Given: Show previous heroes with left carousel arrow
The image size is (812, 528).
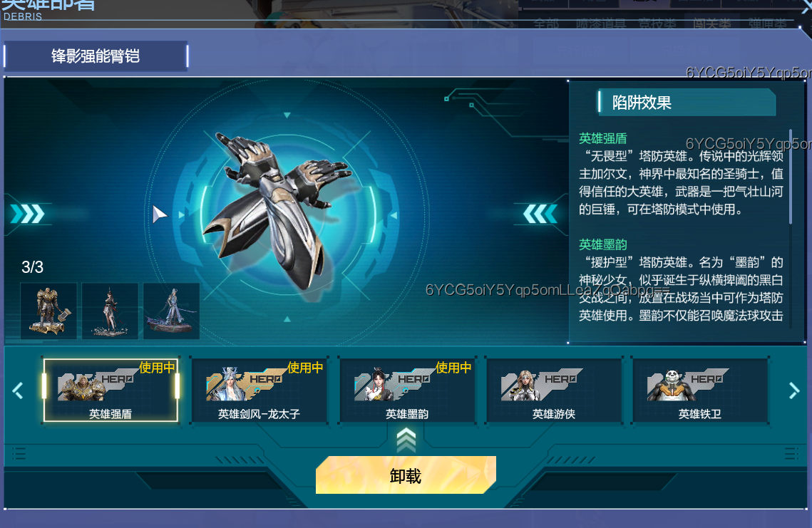Looking at the screenshot, I should (x=18, y=390).
